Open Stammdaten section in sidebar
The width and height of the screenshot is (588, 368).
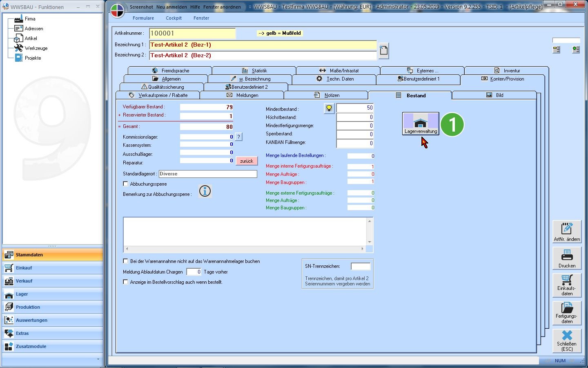coord(53,255)
